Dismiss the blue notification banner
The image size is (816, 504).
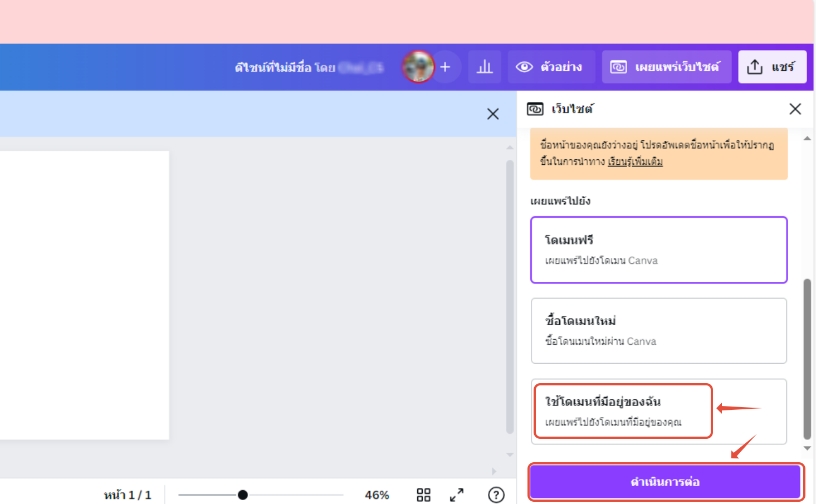tap(493, 114)
